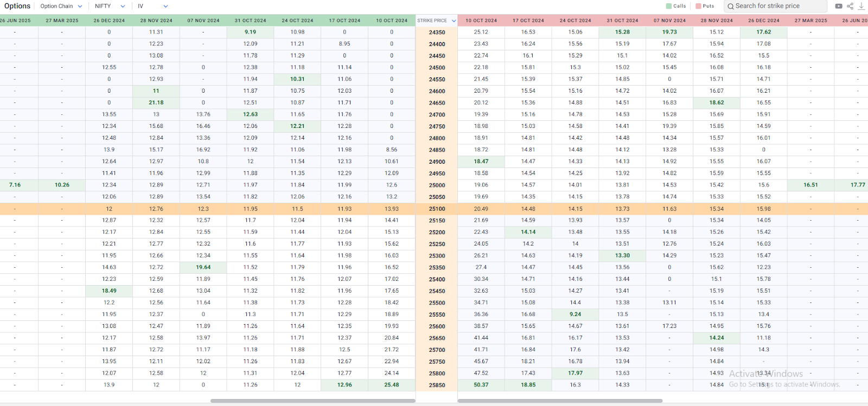Click the highlighted calls value 9.19
The image size is (868, 406).
[x=250, y=32]
